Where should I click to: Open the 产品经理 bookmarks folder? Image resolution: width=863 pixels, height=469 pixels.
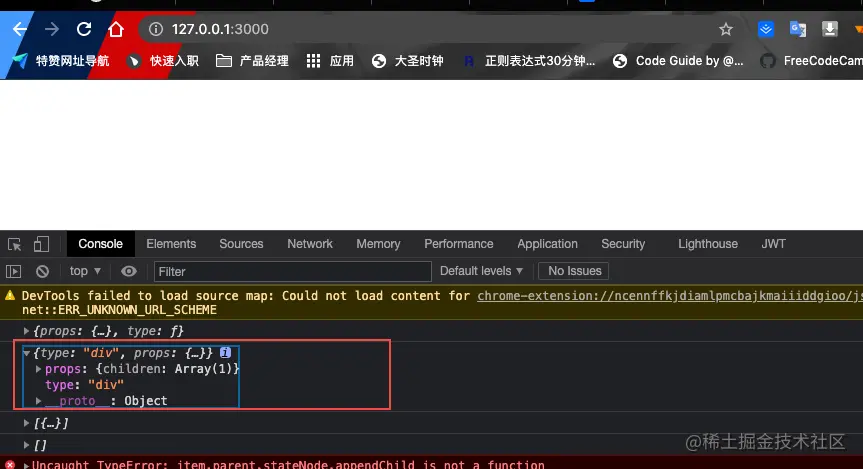point(252,61)
